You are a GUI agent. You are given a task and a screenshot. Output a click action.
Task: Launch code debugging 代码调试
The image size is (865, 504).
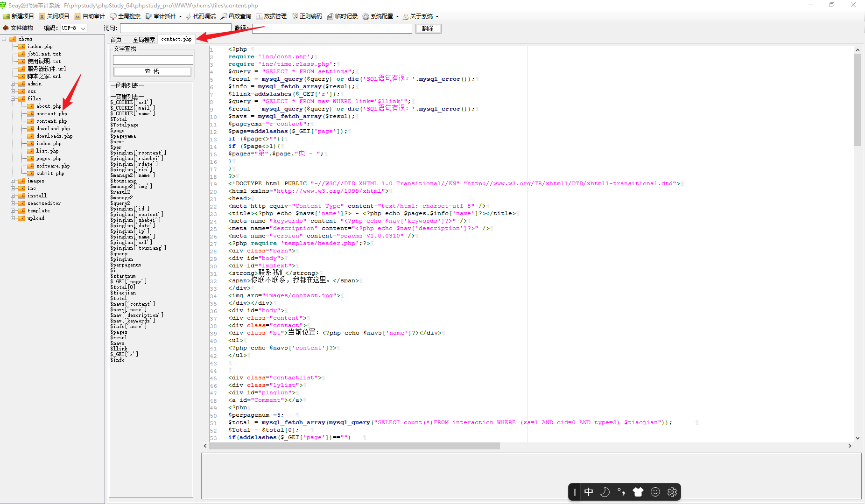tap(203, 16)
